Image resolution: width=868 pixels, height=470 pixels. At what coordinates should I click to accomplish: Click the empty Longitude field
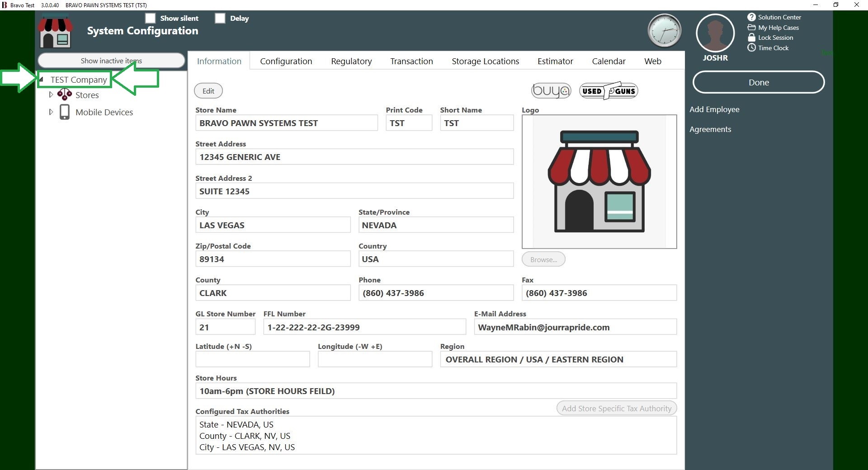[375, 359]
